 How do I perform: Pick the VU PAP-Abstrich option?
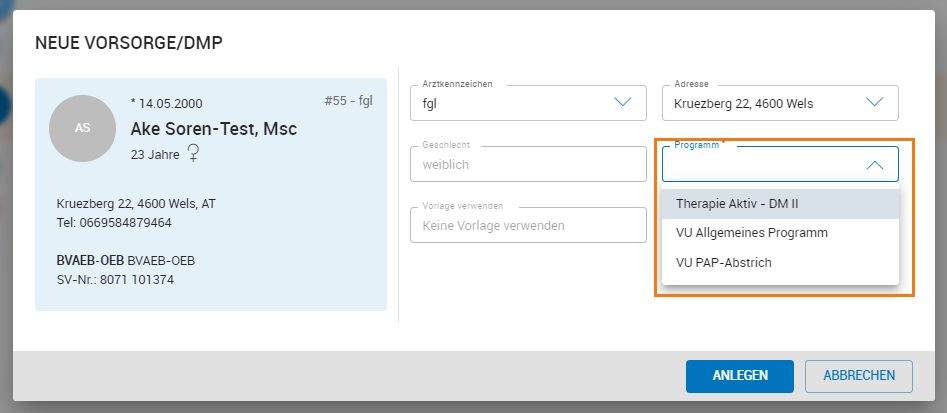tap(780, 263)
